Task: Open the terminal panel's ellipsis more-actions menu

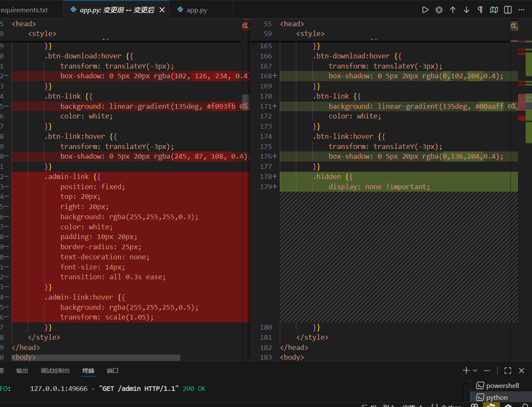Action: pyautogui.click(x=487, y=371)
